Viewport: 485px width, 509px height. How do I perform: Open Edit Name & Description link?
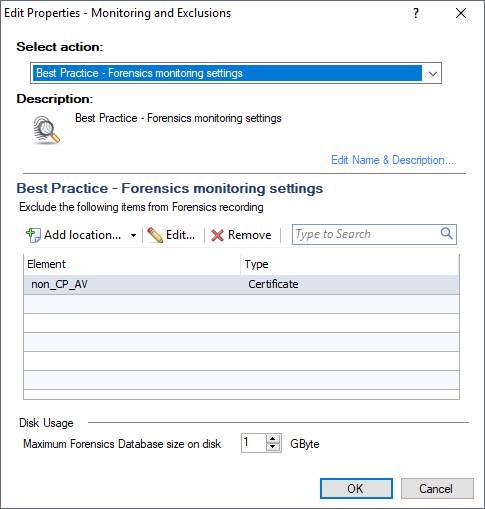pyautogui.click(x=392, y=160)
